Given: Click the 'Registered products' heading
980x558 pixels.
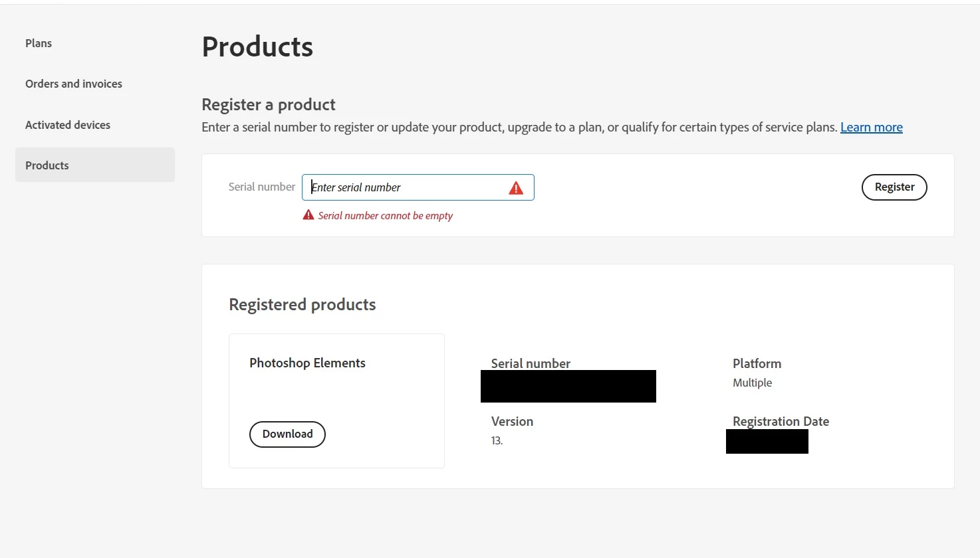Looking at the screenshot, I should (x=303, y=304).
